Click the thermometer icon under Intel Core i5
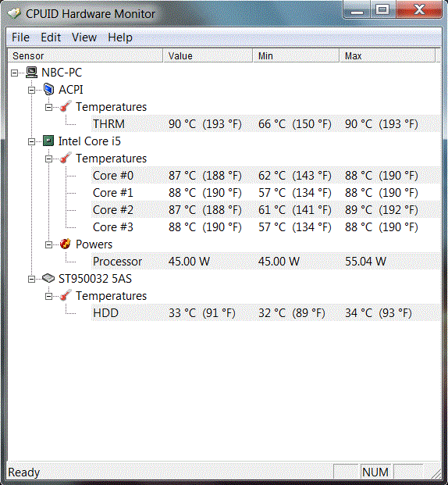The height and width of the screenshot is (485, 448). [x=66, y=158]
